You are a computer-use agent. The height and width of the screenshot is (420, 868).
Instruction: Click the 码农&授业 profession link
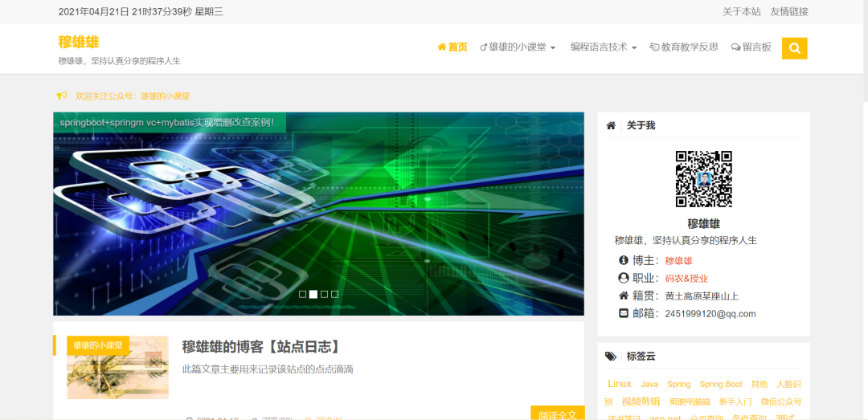click(687, 279)
